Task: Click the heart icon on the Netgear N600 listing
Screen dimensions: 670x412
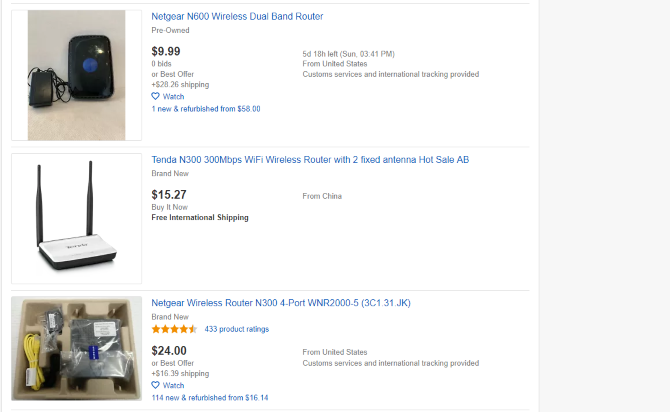Action: point(155,97)
